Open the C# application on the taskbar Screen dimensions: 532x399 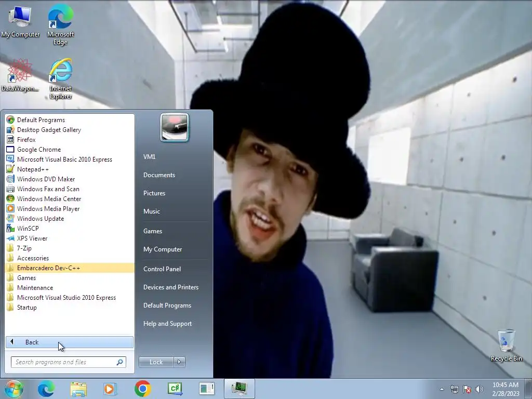coord(175,389)
